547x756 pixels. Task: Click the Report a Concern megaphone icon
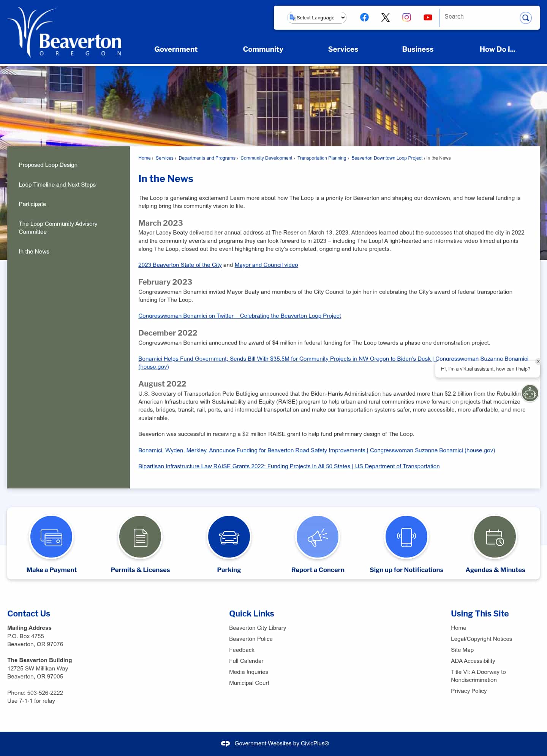(318, 537)
